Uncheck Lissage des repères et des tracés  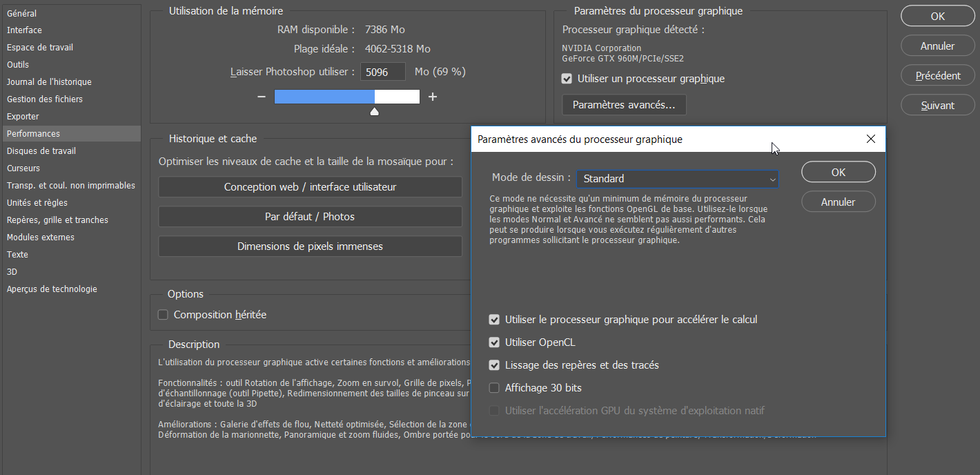point(494,365)
